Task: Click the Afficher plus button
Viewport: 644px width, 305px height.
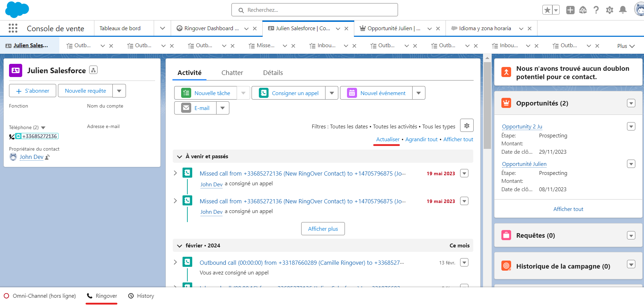Action: point(323,229)
